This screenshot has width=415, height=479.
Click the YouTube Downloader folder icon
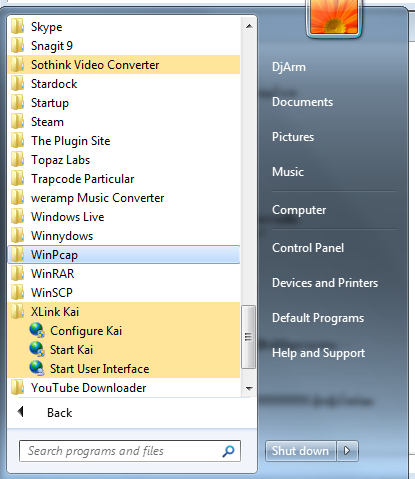pos(17,387)
